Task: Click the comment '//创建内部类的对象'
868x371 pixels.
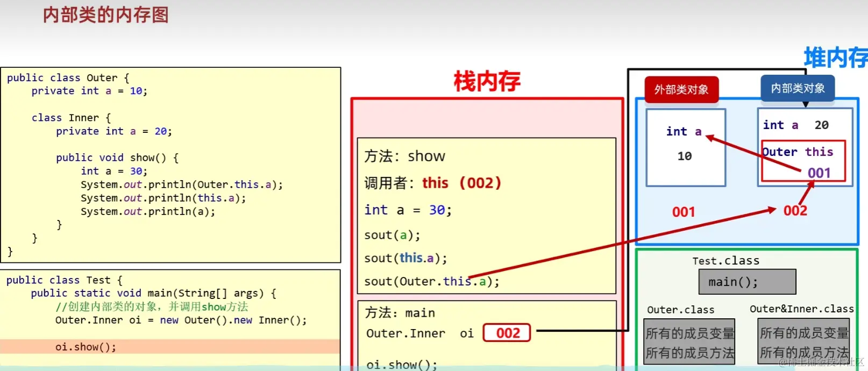Action: point(152,306)
